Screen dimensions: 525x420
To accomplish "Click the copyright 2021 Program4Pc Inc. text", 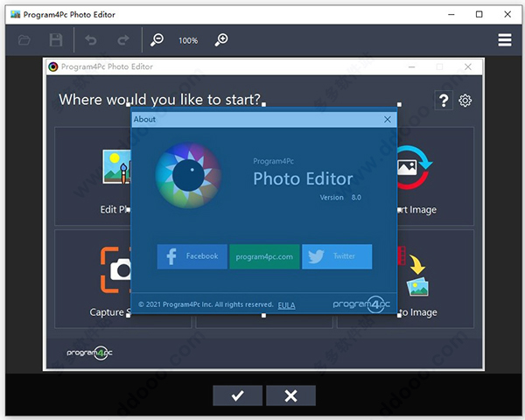I will pos(206,304).
